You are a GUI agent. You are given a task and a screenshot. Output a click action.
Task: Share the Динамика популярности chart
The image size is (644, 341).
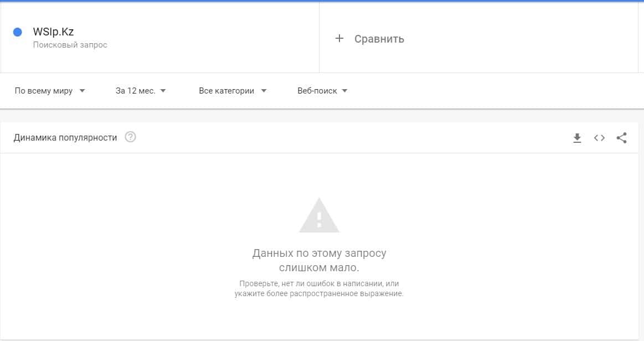[x=622, y=138]
